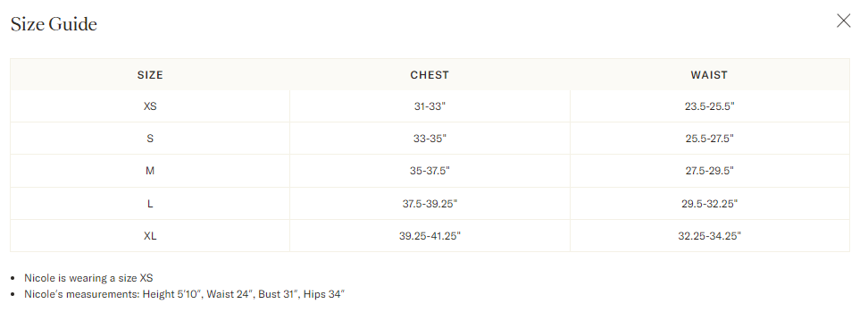The width and height of the screenshot is (868, 329).
Task: Click chest measurement 33-35" cell
Action: (430, 139)
